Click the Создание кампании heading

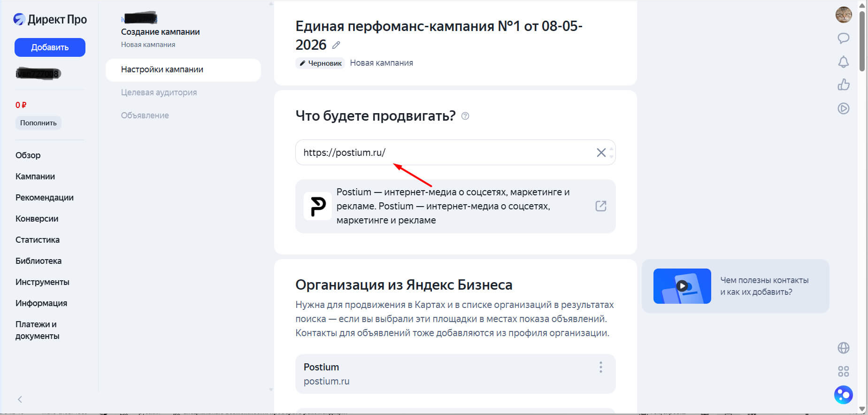pos(161,32)
